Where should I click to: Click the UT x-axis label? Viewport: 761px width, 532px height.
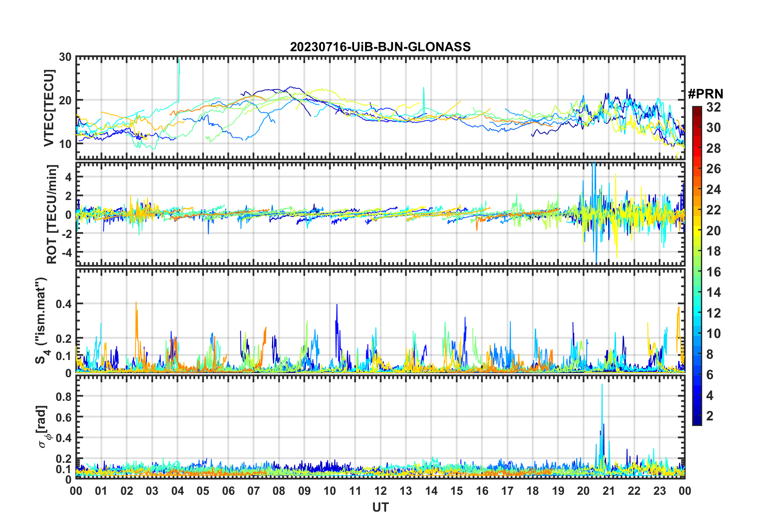coord(380,507)
